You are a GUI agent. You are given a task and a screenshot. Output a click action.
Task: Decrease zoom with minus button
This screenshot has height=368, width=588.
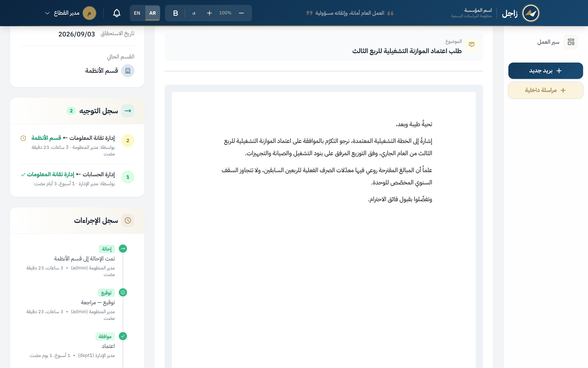click(241, 13)
